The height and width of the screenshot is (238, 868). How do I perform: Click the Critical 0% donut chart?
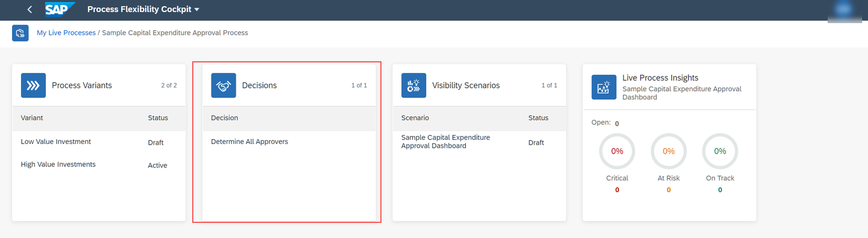(617, 151)
